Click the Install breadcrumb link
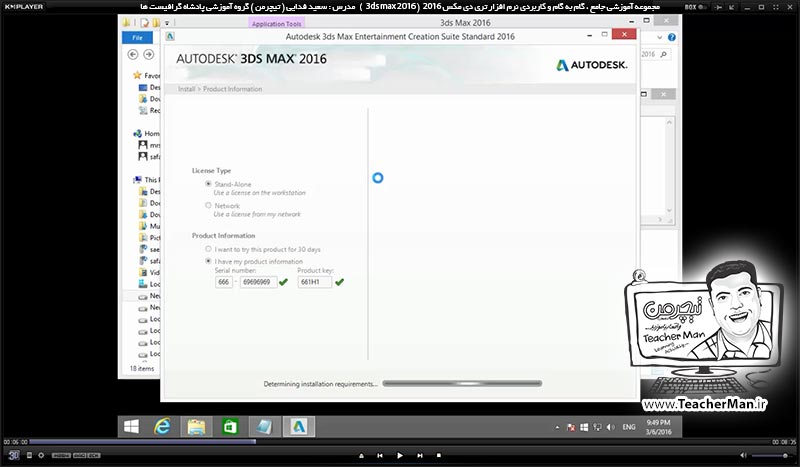 (186, 89)
